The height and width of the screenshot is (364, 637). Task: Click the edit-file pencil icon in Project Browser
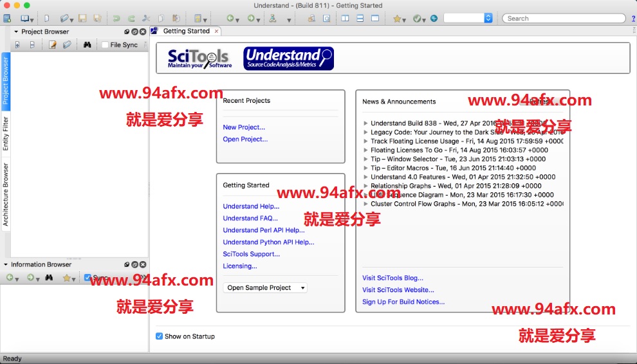coord(52,44)
